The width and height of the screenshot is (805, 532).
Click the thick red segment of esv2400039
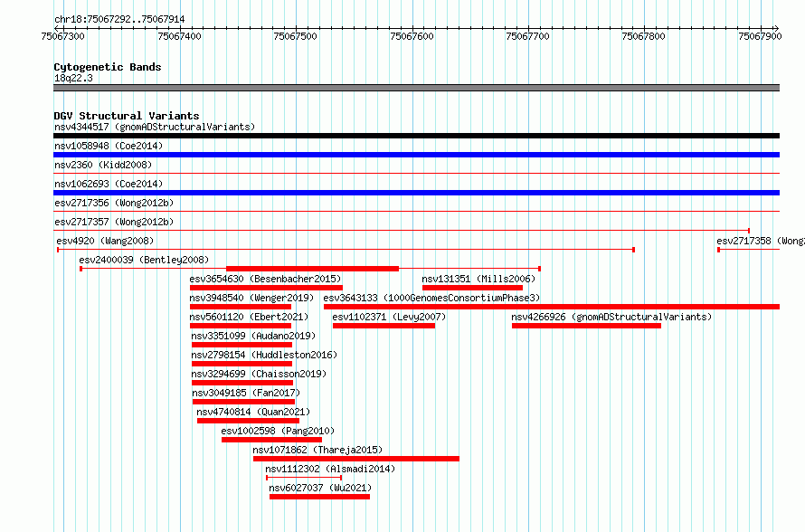[312, 269]
